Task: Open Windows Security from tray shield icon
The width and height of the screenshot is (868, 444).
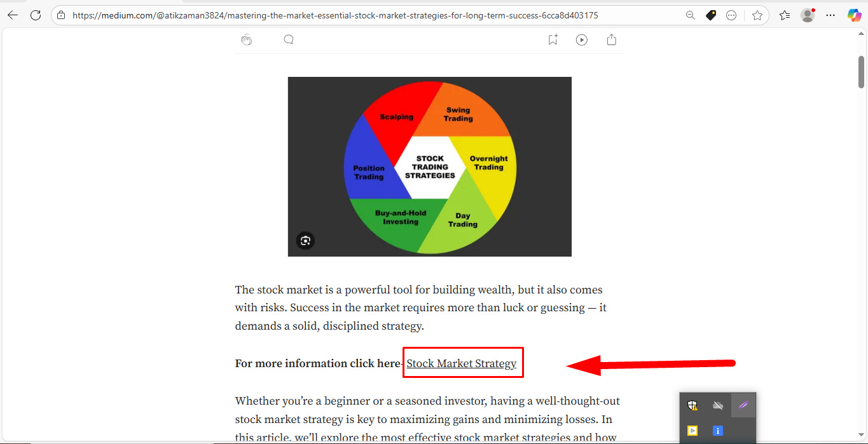Action: [692, 405]
